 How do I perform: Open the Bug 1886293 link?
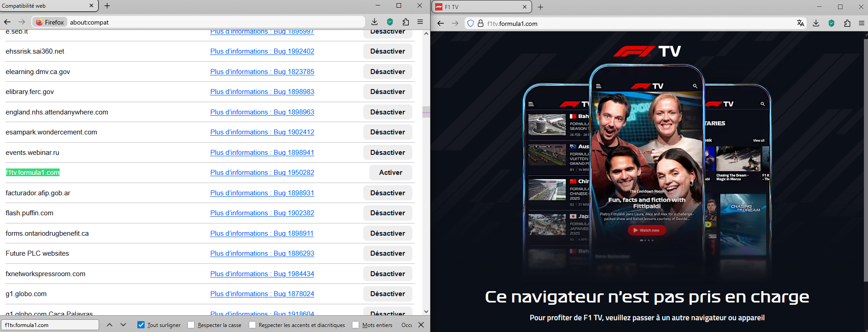pos(262,253)
